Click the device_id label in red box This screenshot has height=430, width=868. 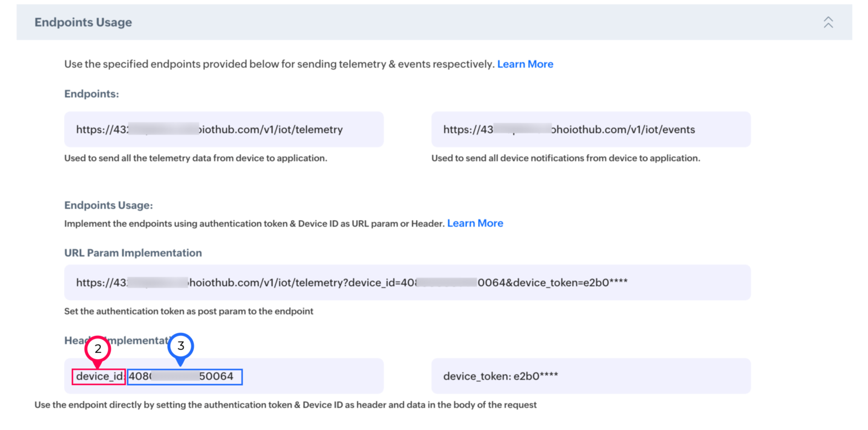pyautogui.click(x=99, y=377)
